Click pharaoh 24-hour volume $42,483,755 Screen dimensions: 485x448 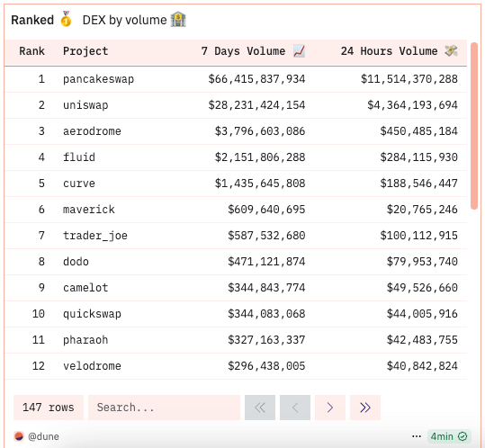pos(422,340)
